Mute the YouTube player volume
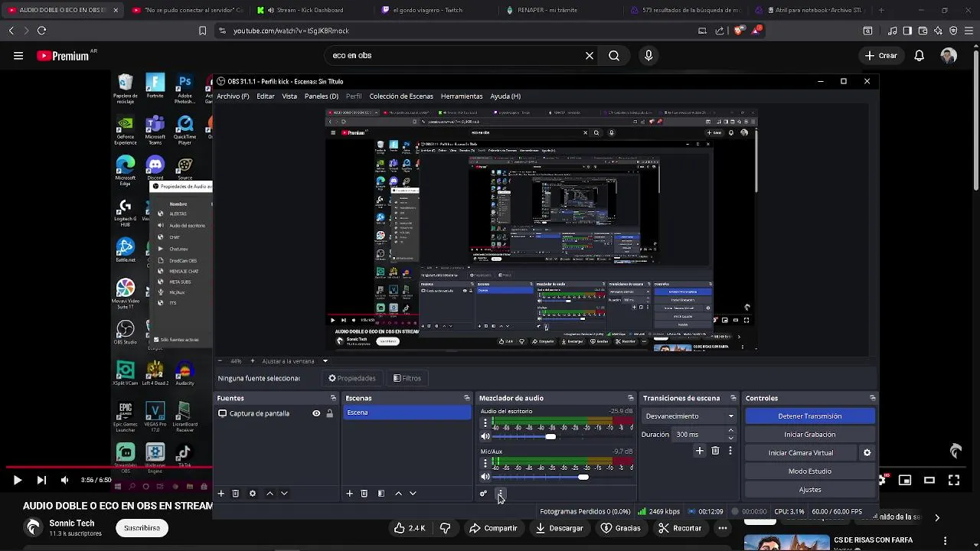The image size is (980, 551). (x=64, y=481)
